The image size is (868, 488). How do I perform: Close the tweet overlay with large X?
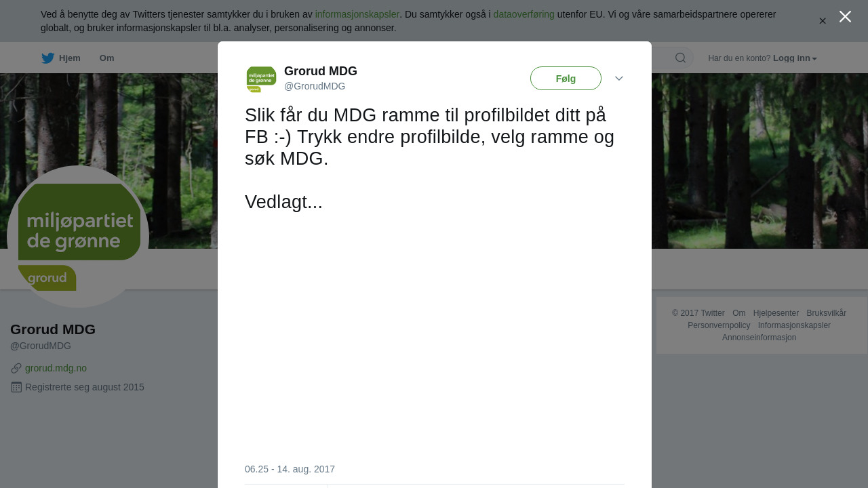pyautogui.click(x=845, y=16)
